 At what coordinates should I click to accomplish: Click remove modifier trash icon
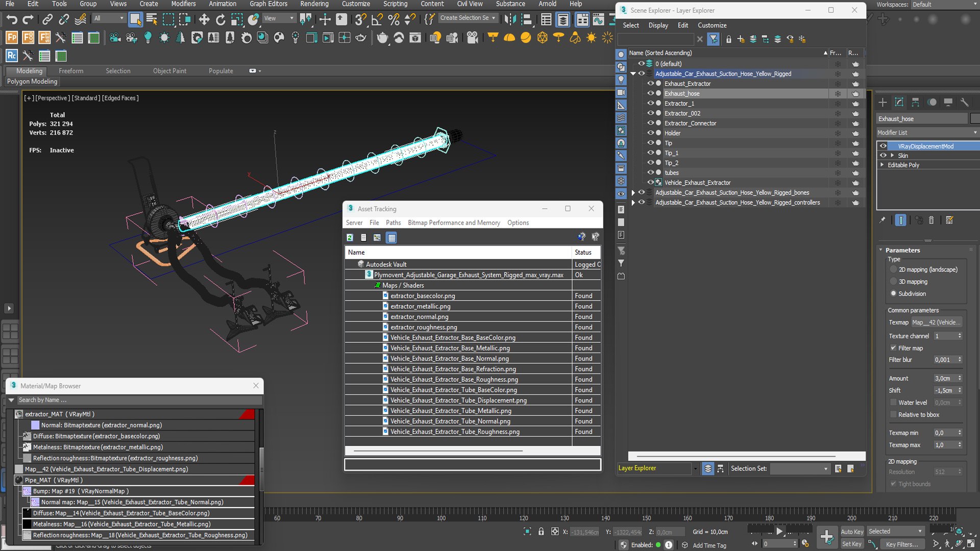point(931,220)
